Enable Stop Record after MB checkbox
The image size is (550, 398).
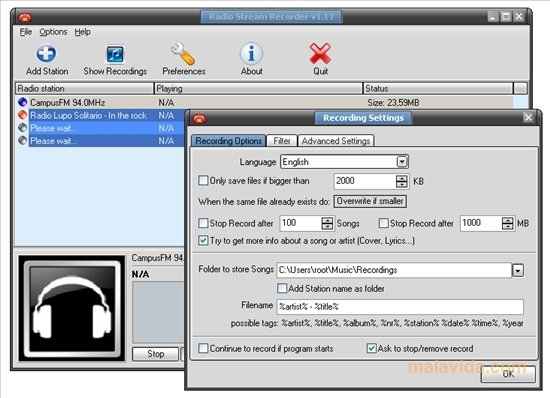[384, 223]
